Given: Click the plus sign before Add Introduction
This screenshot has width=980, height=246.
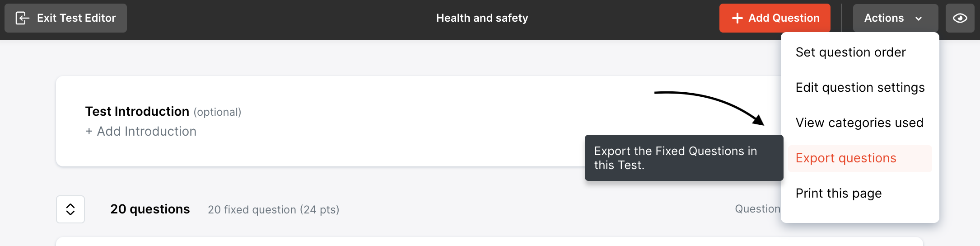Looking at the screenshot, I should (x=89, y=132).
